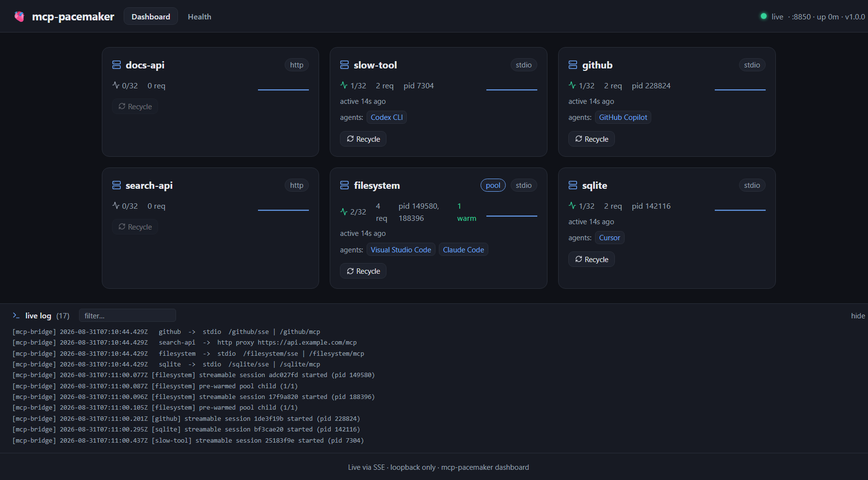Click the terminal prompt icon beside live log
The image size is (868, 480).
coord(16,315)
